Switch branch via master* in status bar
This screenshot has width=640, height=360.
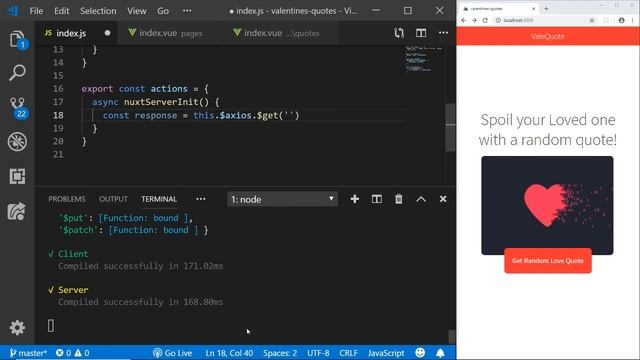[x=28, y=353]
